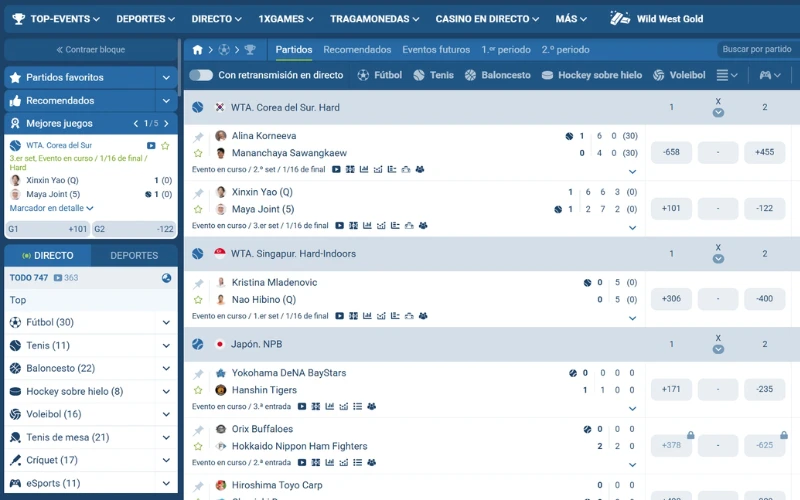Open Wild West Gold game promo

pyautogui.click(x=657, y=19)
